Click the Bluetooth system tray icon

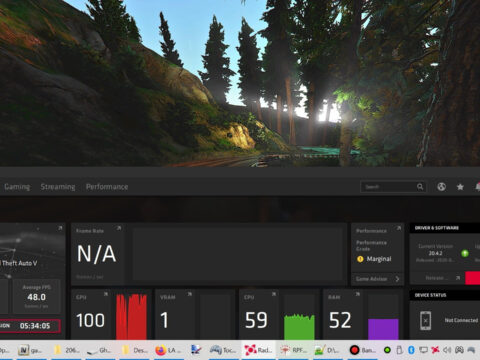click(x=411, y=350)
